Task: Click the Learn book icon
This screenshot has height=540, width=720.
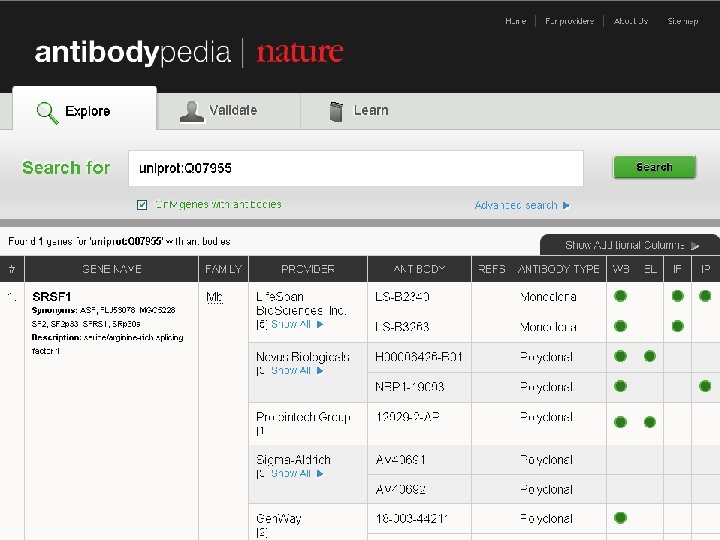Action: (x=336, y=112)
